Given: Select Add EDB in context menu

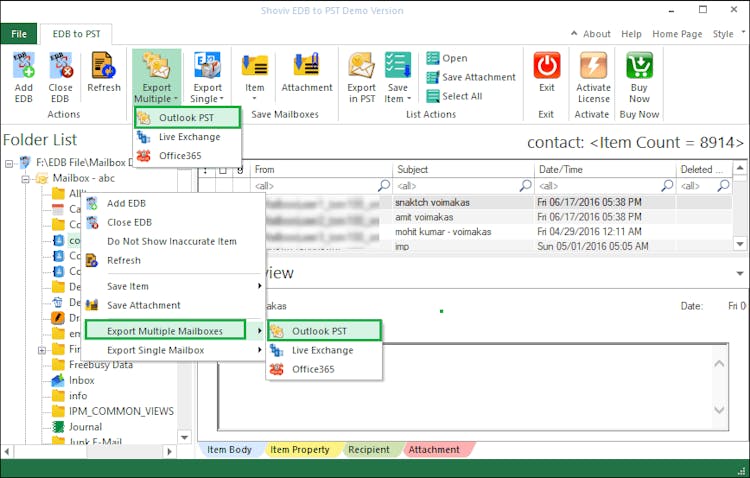Looking at the screenshot, I should [x=172, y=203].
